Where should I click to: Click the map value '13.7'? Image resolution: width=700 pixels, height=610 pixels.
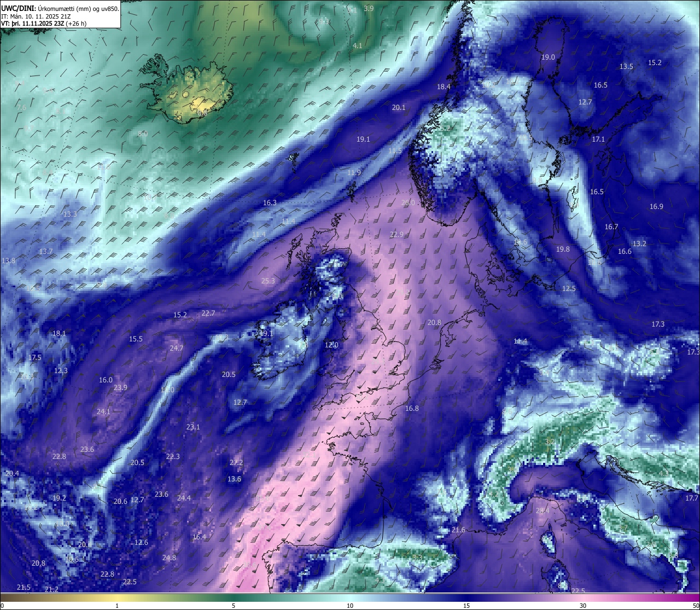tap(46, 251)
